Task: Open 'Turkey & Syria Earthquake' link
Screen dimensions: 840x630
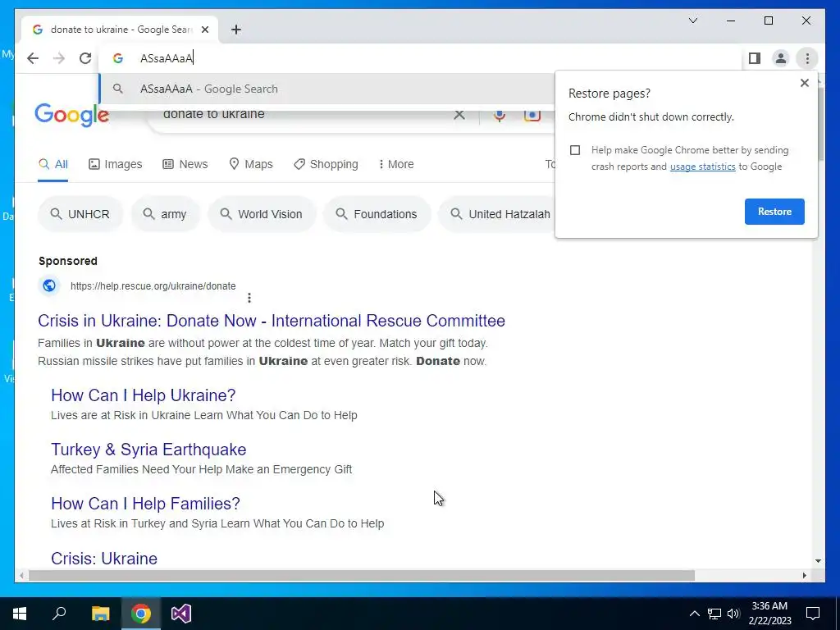Action: click(148, 450)
